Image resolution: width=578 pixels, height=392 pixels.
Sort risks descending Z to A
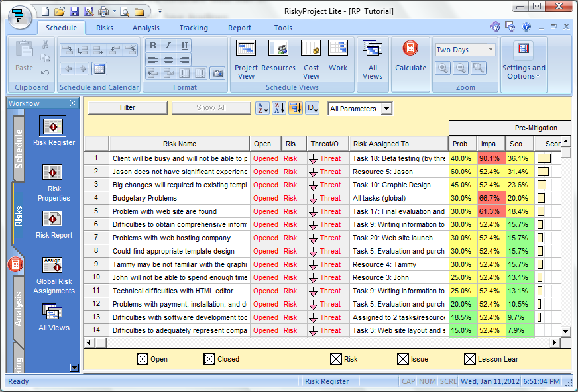pos(278,108)
